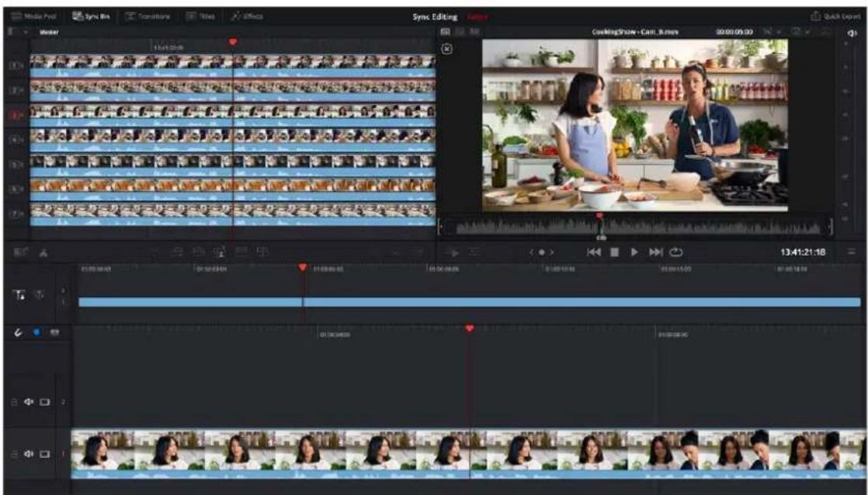Jump to the last frame
This screenshot has height=495, width=868.
pos(655,253)
